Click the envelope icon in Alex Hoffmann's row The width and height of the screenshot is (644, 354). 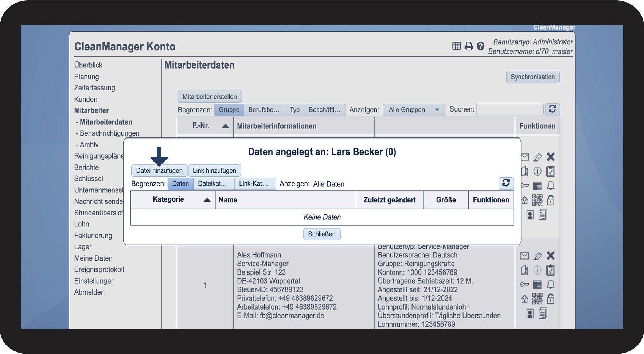524,256
